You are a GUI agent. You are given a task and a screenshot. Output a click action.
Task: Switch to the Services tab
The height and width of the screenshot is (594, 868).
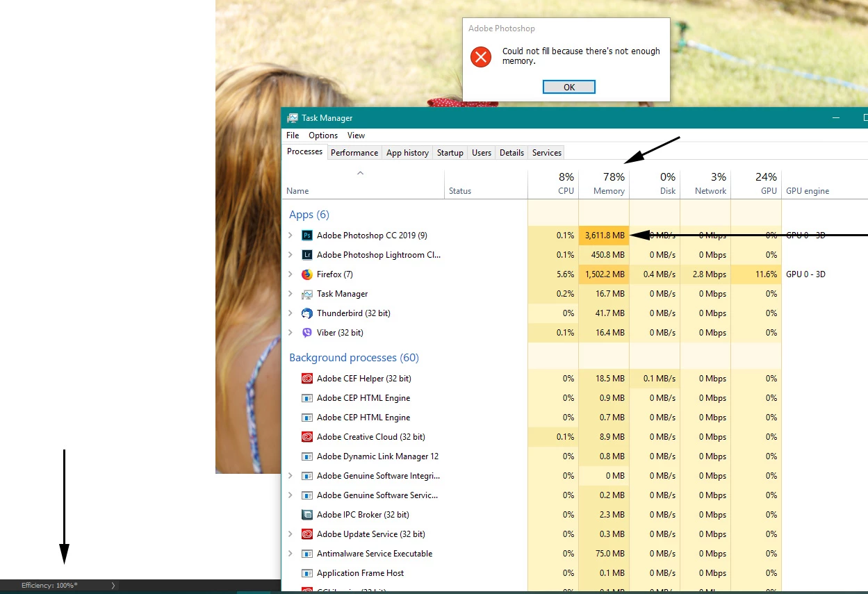(x=547, y=153)
